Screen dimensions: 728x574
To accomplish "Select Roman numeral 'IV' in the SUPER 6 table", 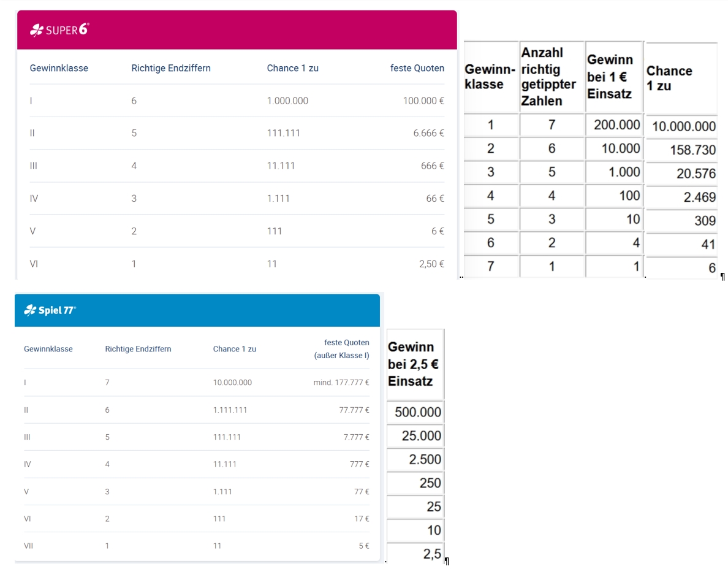I will pos(34,199).
